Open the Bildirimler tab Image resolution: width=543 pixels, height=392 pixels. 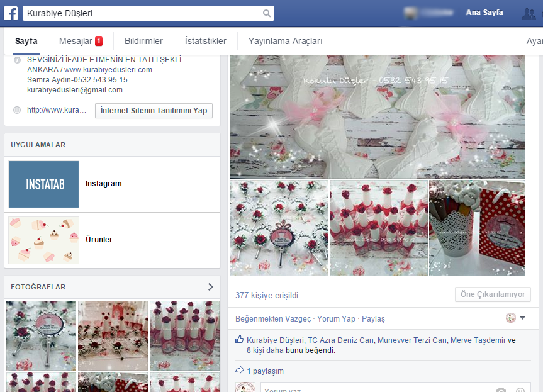(x=143, y=41)
